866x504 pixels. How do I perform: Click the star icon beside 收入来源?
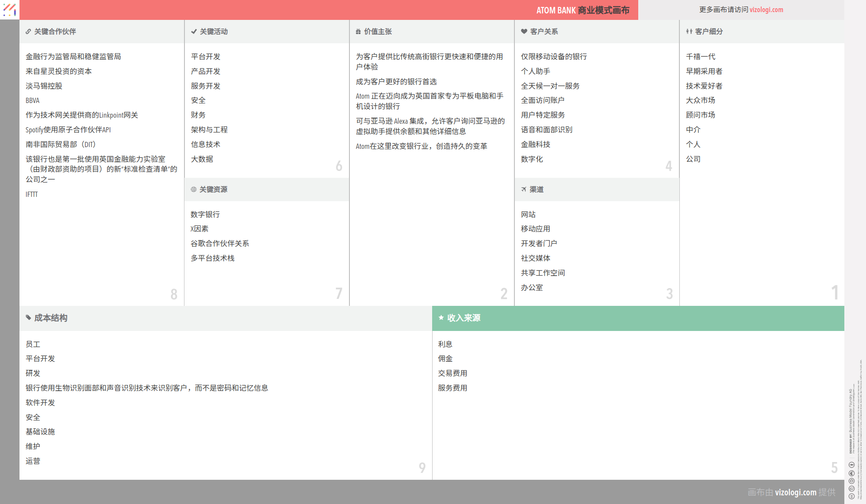(441, 318)
